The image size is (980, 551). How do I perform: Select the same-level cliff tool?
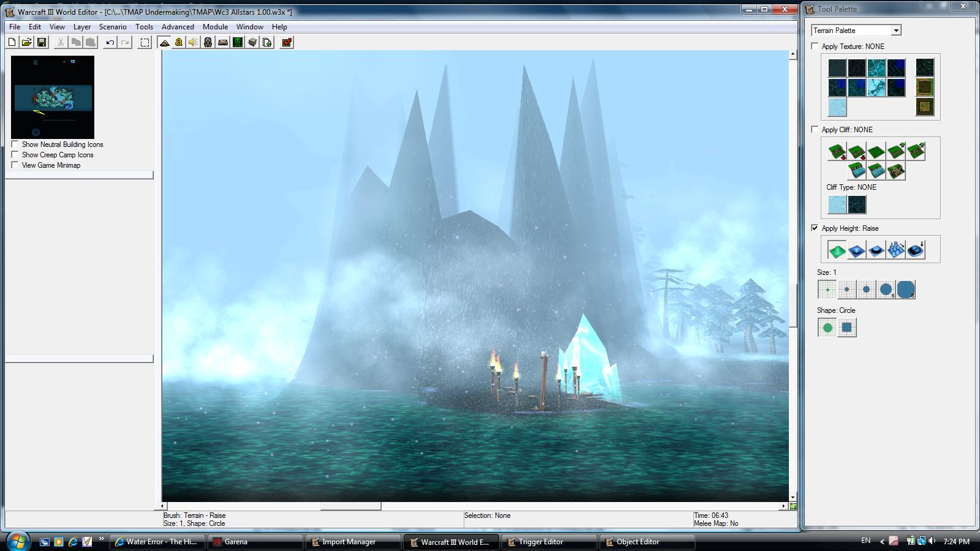(876, 151)
